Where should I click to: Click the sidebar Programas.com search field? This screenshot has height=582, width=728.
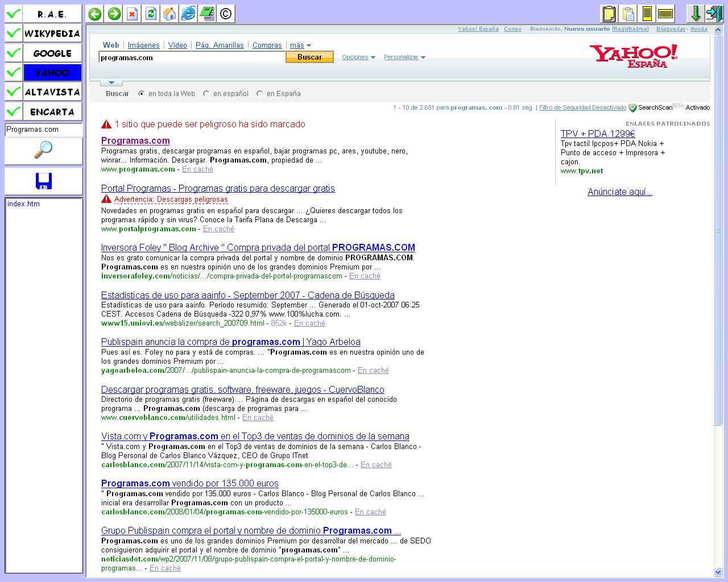point(44,130)
